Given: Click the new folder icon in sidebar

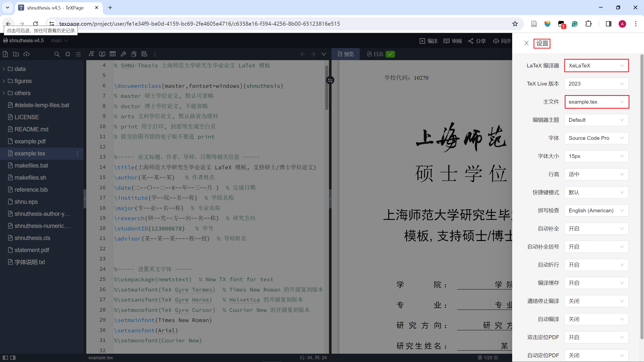Looking at the screenshot, I should pyautogui.click(x=16, y=54).
